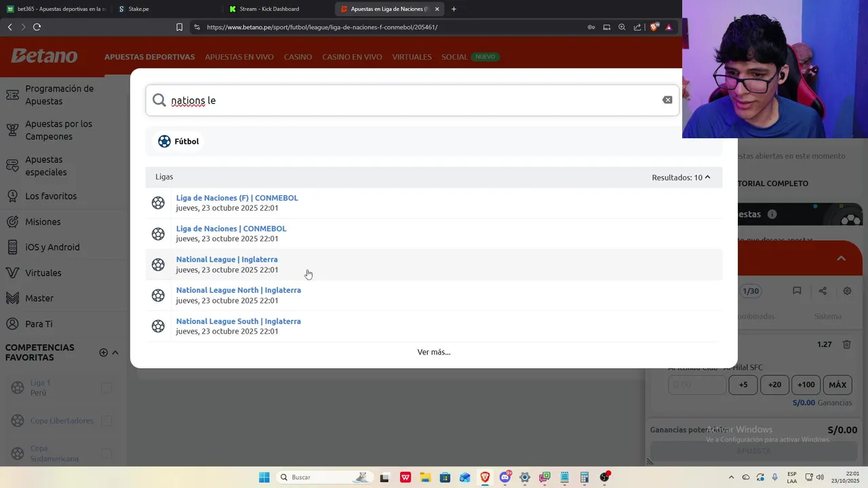This screenshot has width=868, height=488.
Task: Click the info icon next to Apuestas heading
Action: coord(772,214)
